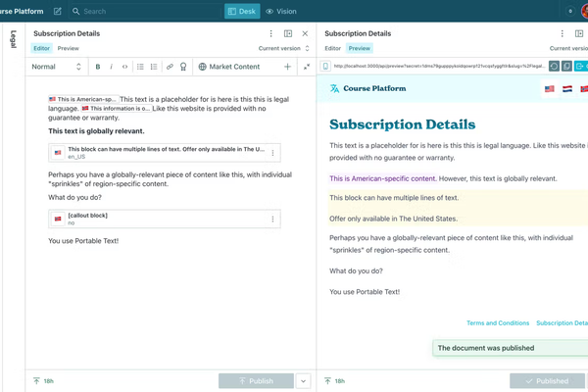Click 'What do you do?' in the editor
Image resolution: width=588 pixels, height=392 pixels.
(74, 197)
